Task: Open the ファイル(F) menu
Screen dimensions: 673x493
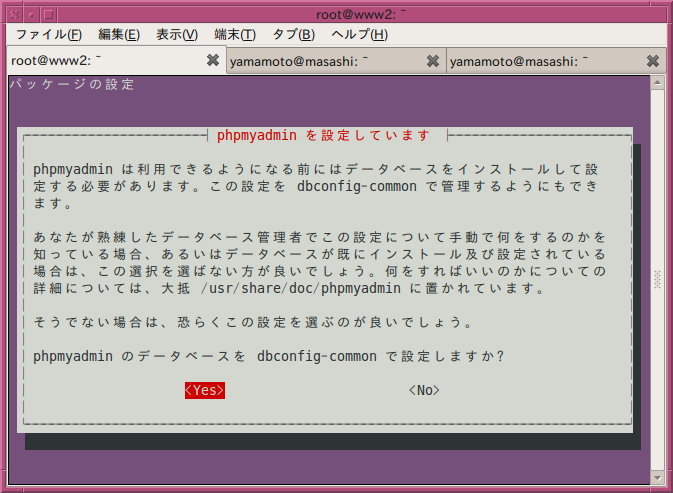Action: [49, 34]
